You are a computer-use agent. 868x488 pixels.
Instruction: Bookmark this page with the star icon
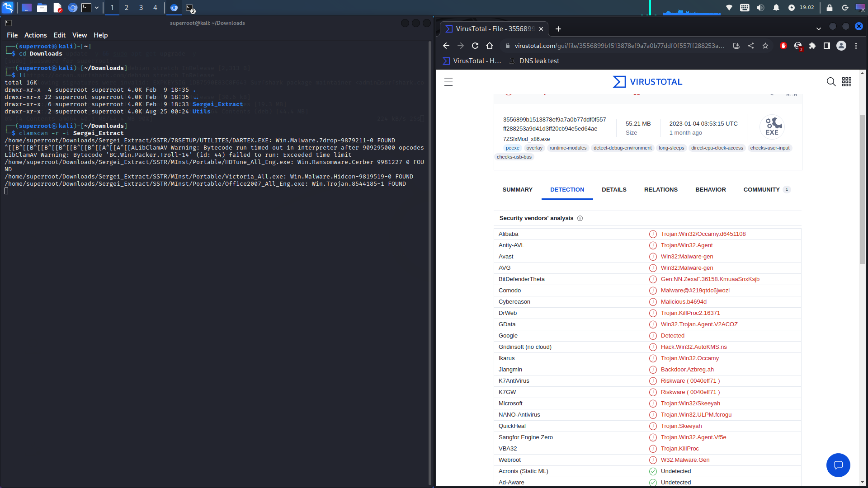click(765, 46)
